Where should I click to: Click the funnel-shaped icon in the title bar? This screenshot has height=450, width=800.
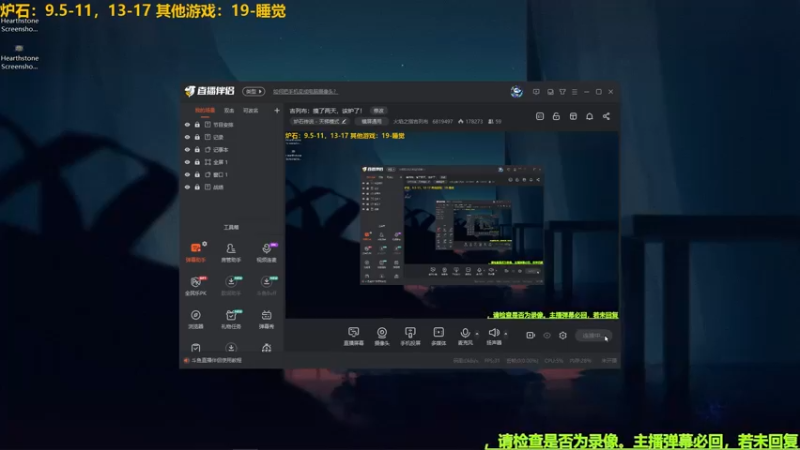click(562, 92)
